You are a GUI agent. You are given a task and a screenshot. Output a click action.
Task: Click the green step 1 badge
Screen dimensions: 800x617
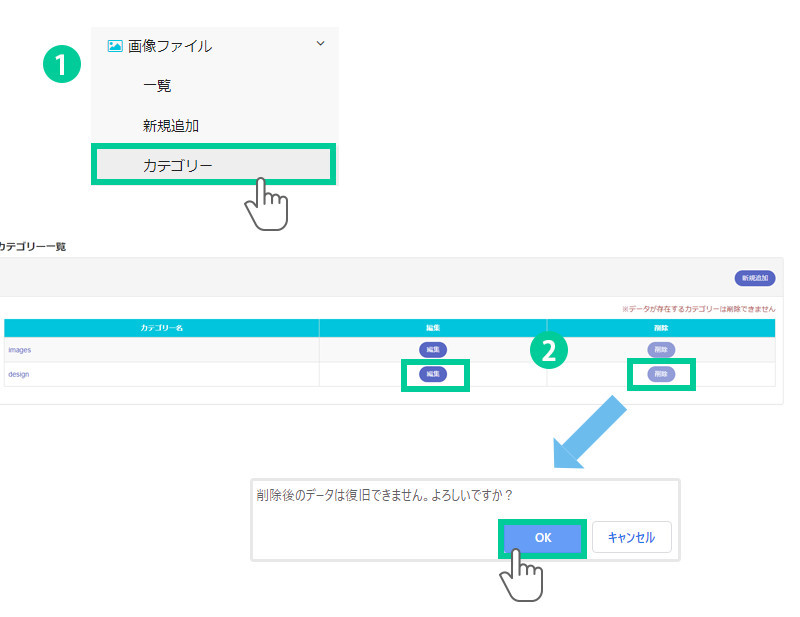60,65
